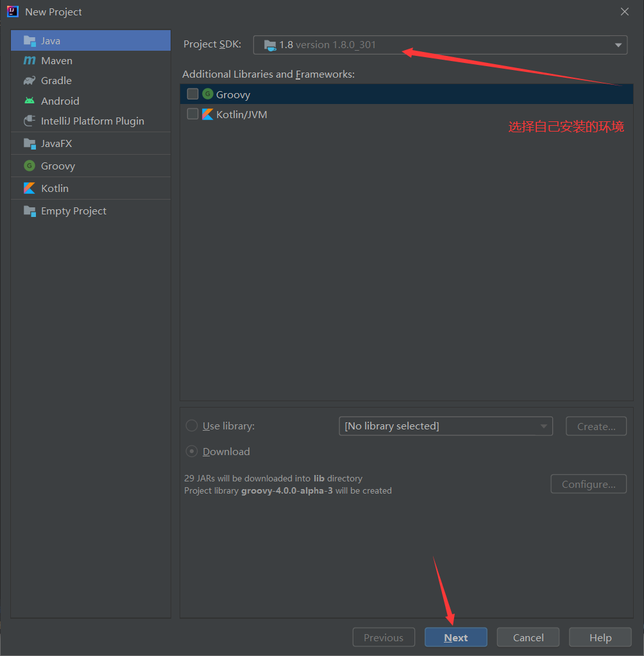The image size is (644, 656).
Task: Click the Kotlin/JVM row label
Action: pyautogui.click(x=241, y=114)
